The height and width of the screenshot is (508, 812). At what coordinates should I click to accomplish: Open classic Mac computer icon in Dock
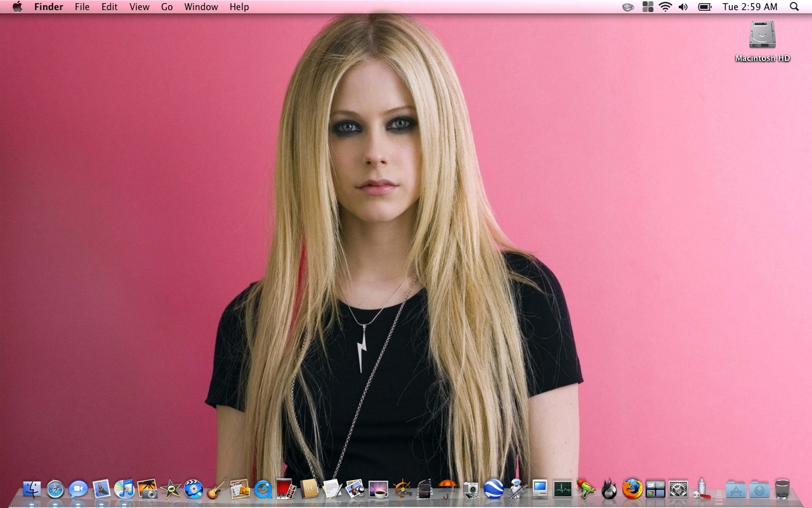click(540, 489)
